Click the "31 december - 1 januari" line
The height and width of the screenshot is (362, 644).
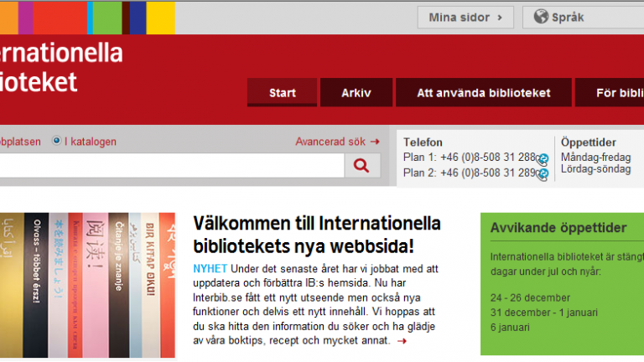pyautogui.click(x=543, y=313)
